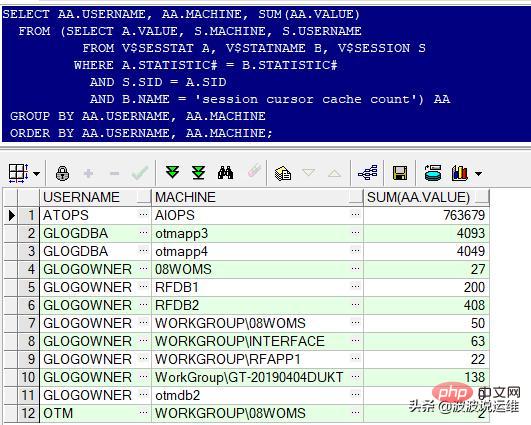Viewport: 531px width, 425px height.
Task: Click sort button beside SUM(AA.VALUE) header
Action: pos(482,197)
